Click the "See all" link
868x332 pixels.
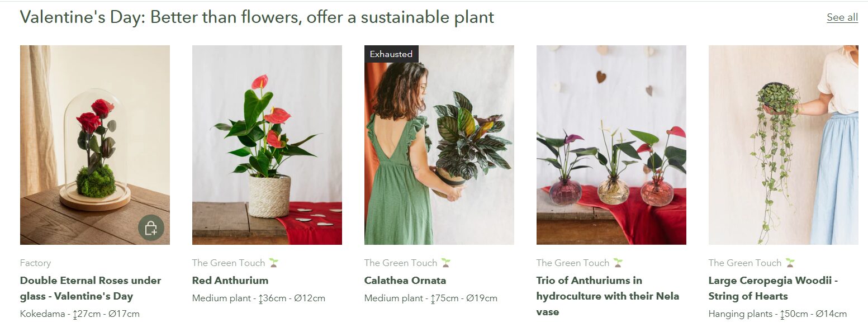(x=842, y=17)
